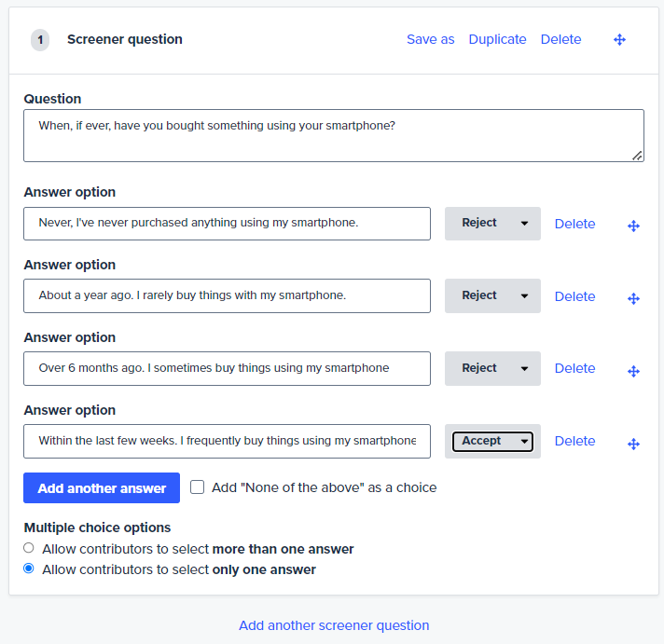Click the move handle for Screener question 1
Image resolution: width=664 pixels, height=644 pixels.
point(619,40)
